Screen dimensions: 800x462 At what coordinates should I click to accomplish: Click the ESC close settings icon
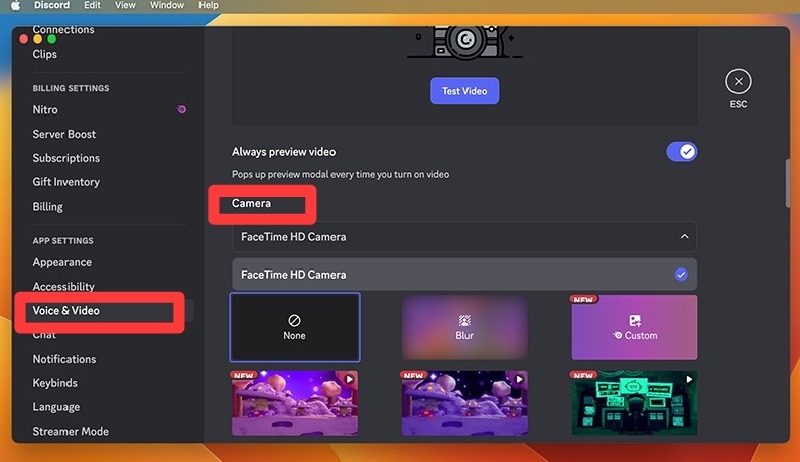click(x=738, y=82)
